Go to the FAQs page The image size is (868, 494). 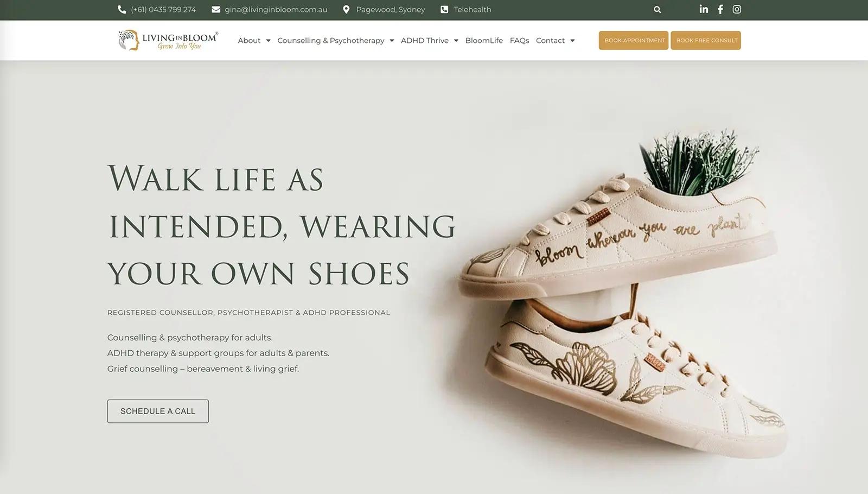tap(519, 41)
